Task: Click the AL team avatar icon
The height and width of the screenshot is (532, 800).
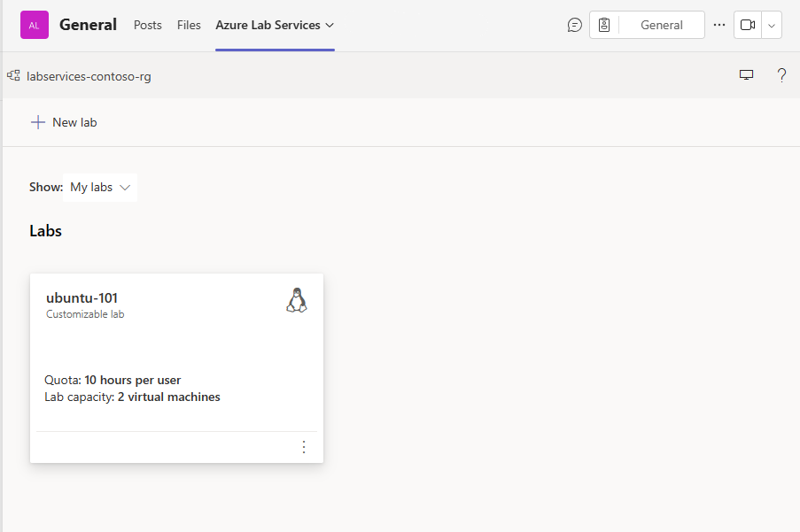Action: click(35, 25)
